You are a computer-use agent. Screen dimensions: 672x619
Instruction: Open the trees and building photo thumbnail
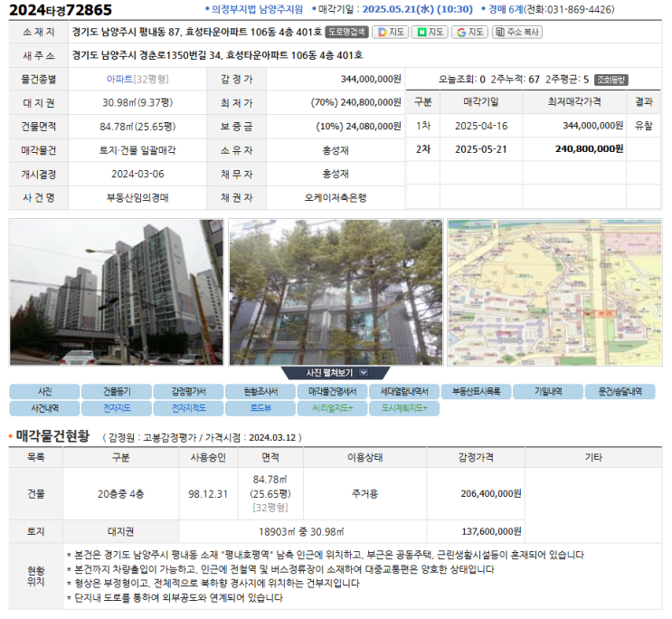tap(336, 292)
